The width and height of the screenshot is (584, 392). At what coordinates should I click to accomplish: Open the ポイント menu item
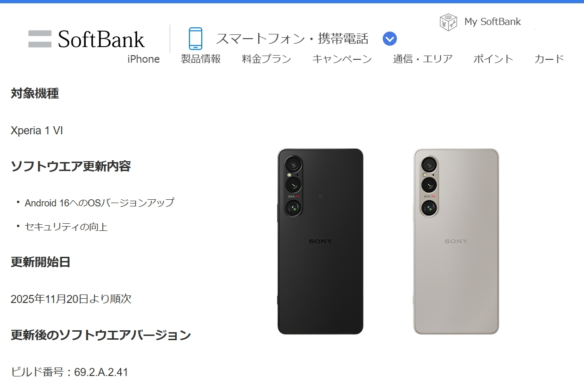click(494, 59)
